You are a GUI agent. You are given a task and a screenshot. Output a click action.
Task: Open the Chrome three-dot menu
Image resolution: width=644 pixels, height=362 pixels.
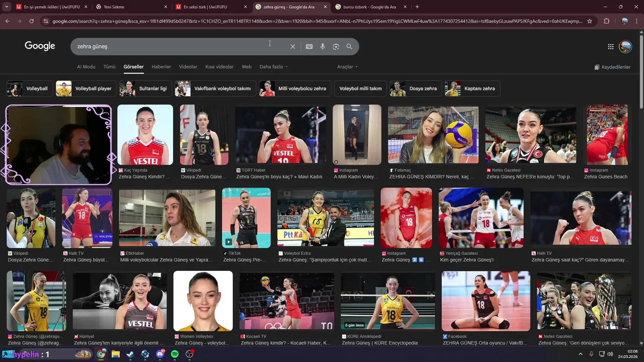pyautogui.click(x=637, y=21)
